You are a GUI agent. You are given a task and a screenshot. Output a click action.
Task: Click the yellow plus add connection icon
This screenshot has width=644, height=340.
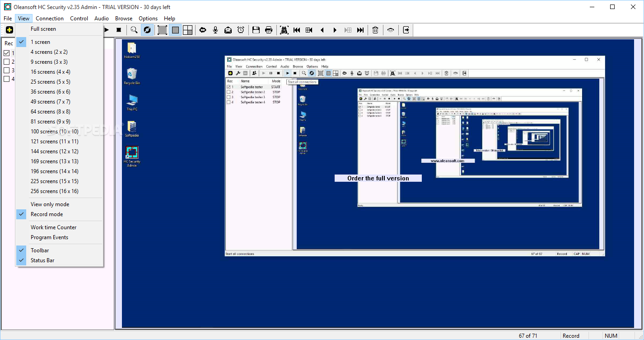click(x=9, y=30)
